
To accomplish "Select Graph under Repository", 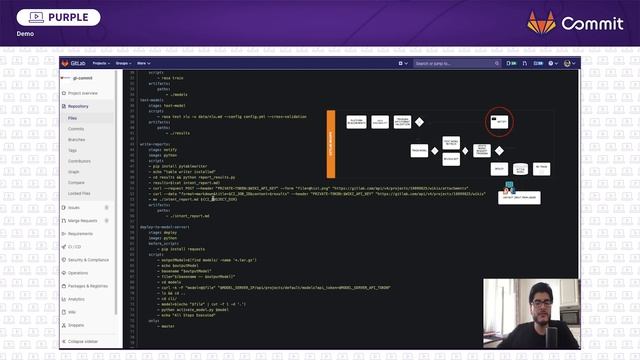I will coord(73,172).
